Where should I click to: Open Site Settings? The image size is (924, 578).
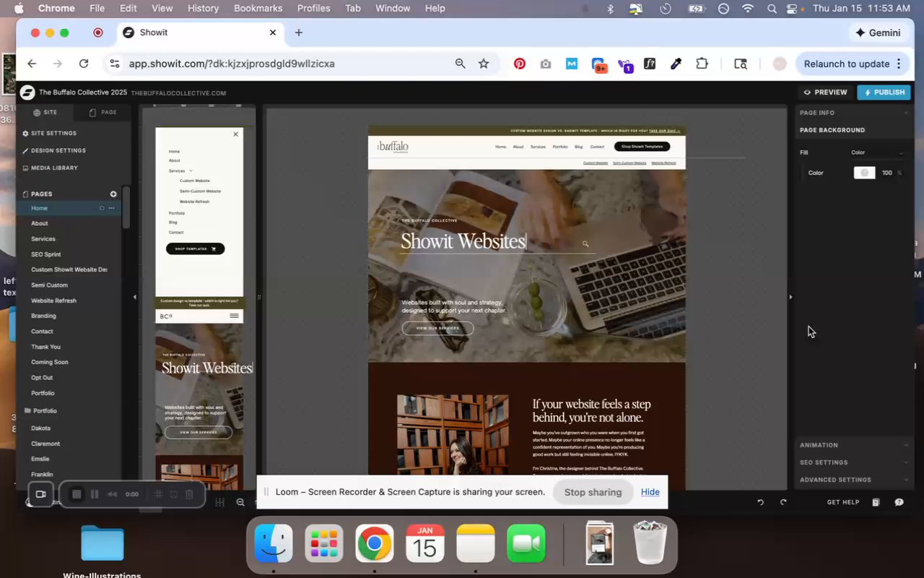(x=49, y=134)
